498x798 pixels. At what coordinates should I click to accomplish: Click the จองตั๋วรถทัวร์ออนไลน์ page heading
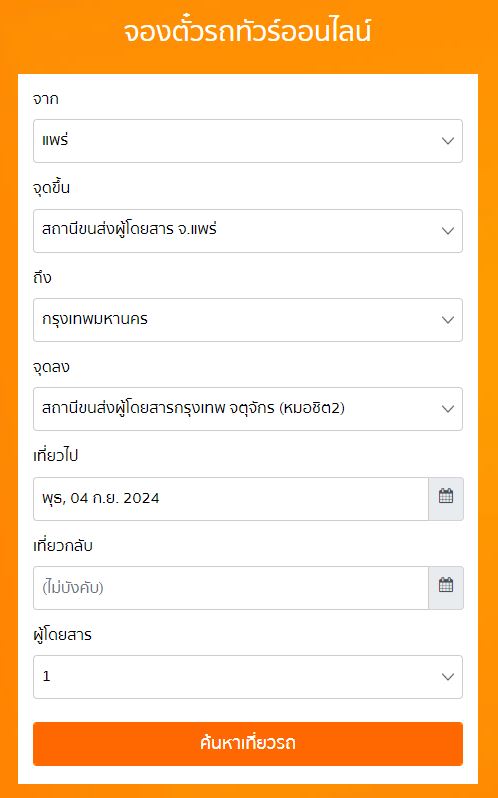point(248,32)
